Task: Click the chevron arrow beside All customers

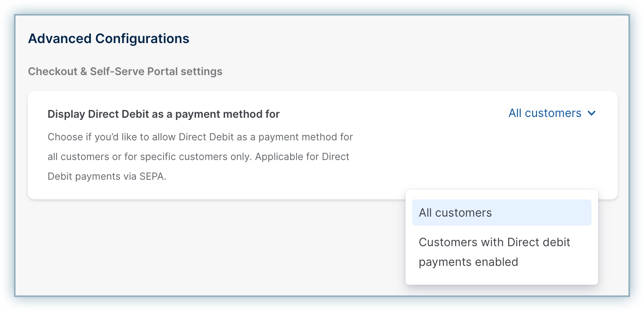Action: (592, 113)
